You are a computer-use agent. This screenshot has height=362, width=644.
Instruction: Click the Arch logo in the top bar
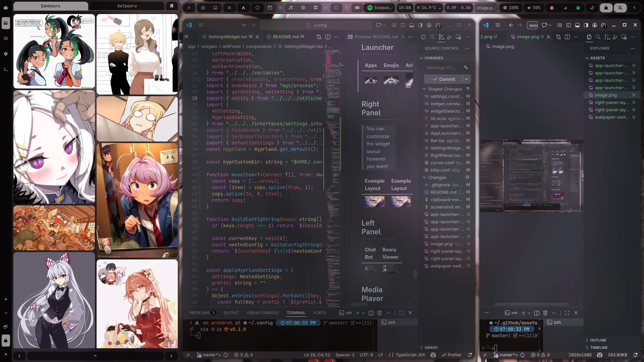244,8
